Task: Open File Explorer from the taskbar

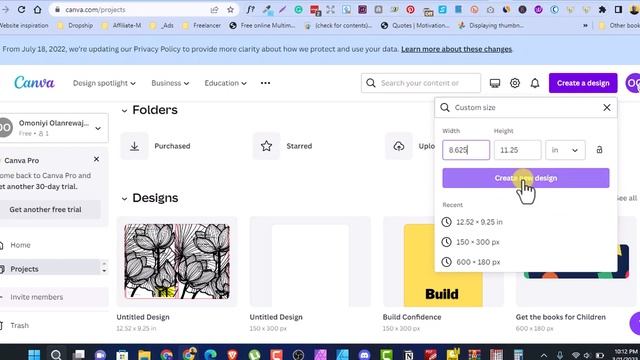Action: (x=144, y=354)
